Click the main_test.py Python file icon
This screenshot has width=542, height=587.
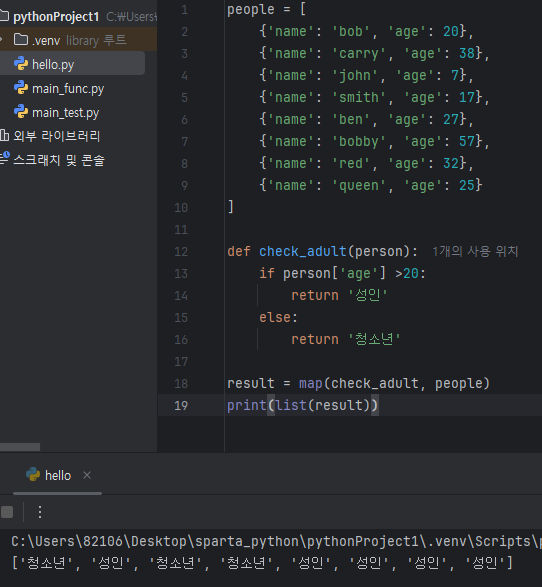(x=21, y=112)
